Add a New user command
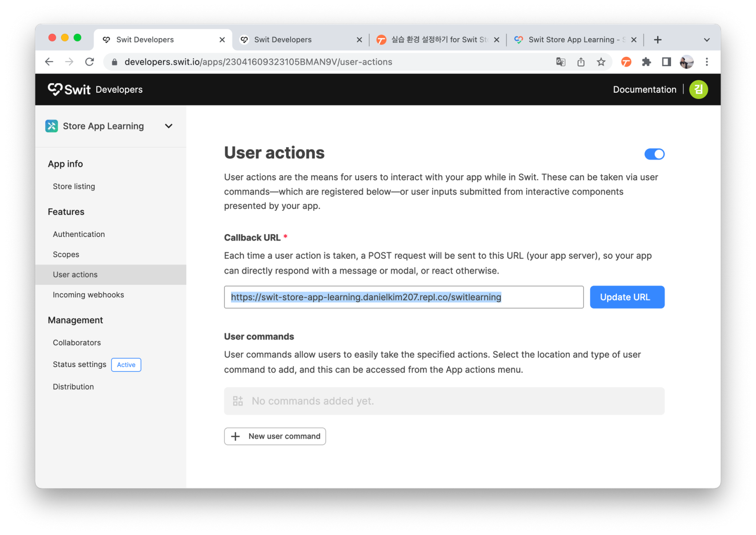 point(275,436)
